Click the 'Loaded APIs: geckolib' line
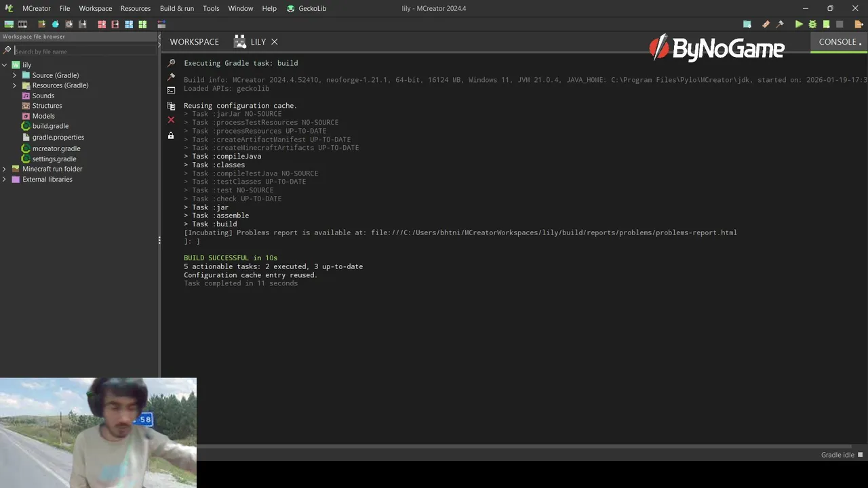The width and height of the screenshot is (868, 488). [226, 89]
